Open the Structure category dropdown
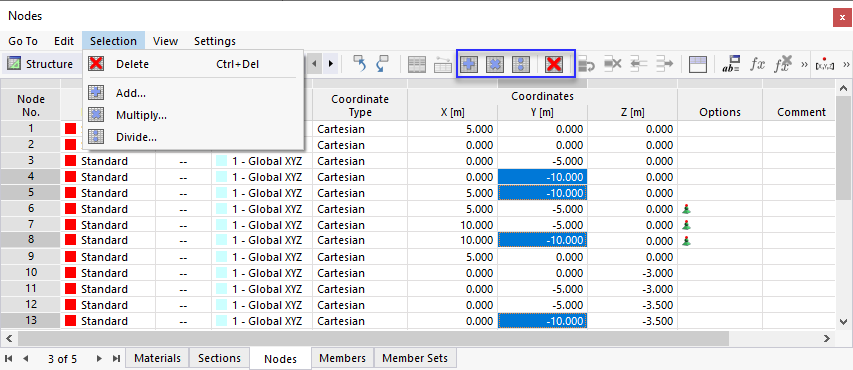This screenshot has height=370, width=853. (x=41, y=64)
